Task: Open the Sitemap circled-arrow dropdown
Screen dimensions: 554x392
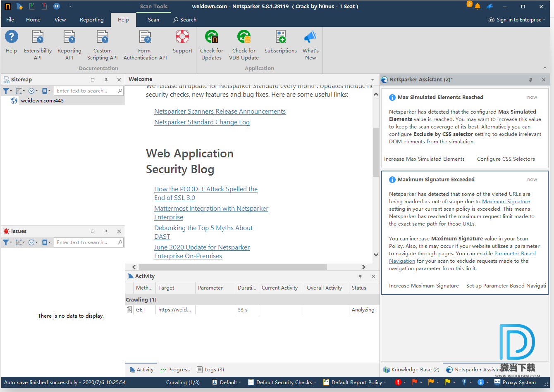Action: click(33, 91)
